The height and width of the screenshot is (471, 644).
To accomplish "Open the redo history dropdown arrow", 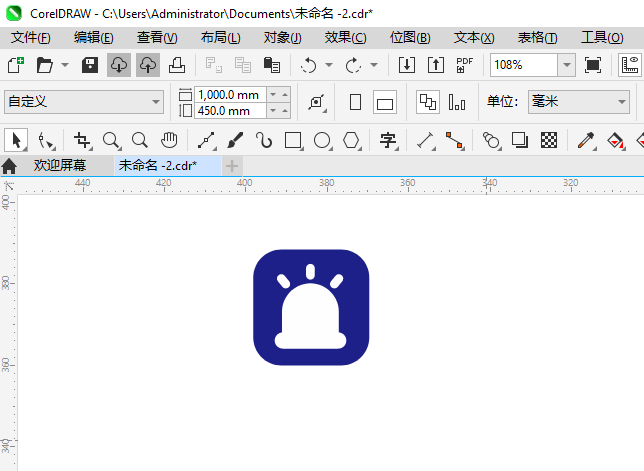I will click(374, 65).
